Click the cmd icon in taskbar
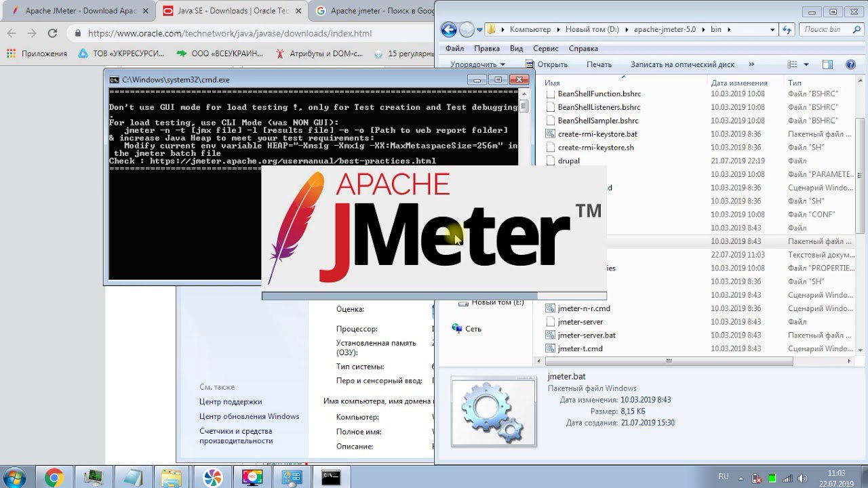868x488 pixels. 331,477
